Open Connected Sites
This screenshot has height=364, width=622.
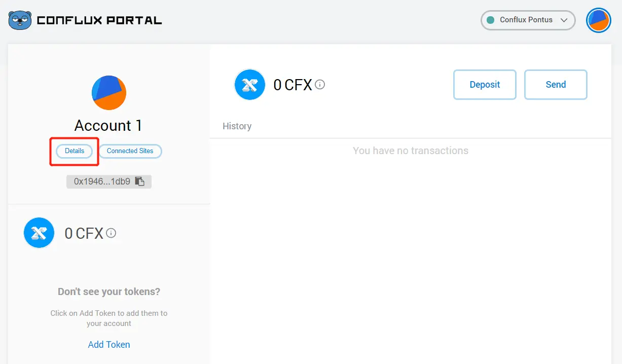(130, 151)
